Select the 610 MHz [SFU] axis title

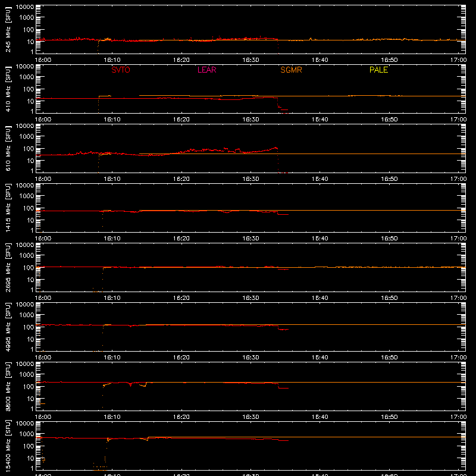(x=8, y=148)
